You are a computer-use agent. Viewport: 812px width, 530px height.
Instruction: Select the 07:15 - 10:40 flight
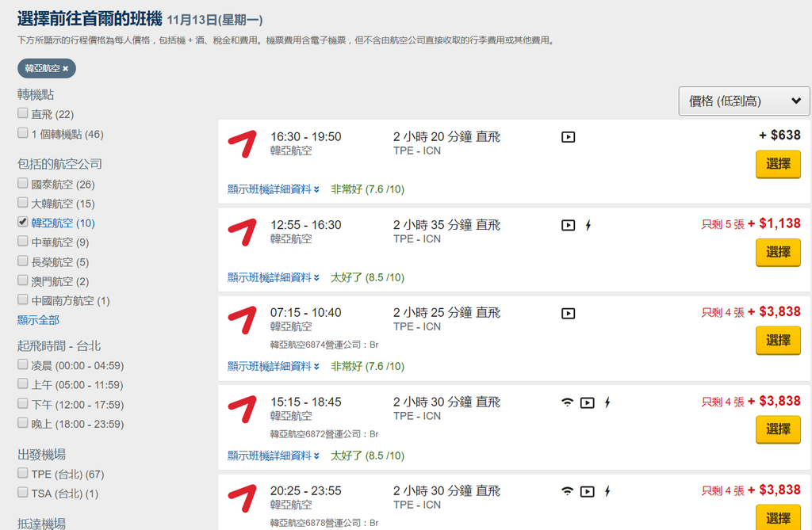778,340
